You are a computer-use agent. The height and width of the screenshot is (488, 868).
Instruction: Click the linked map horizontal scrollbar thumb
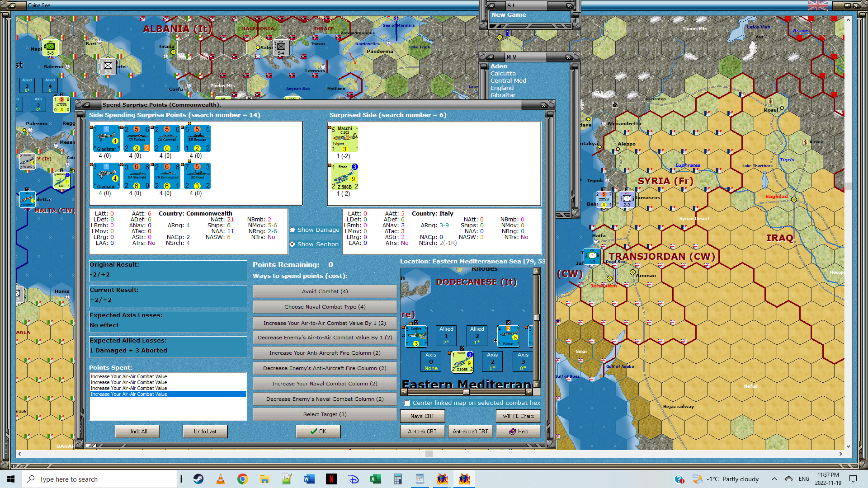(x=466, y=392)
